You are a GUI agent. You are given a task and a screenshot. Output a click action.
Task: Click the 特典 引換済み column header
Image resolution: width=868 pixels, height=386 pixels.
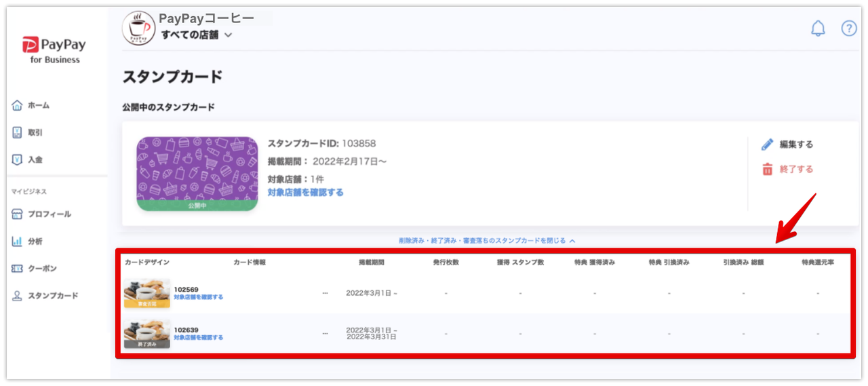tap(669, 263)
